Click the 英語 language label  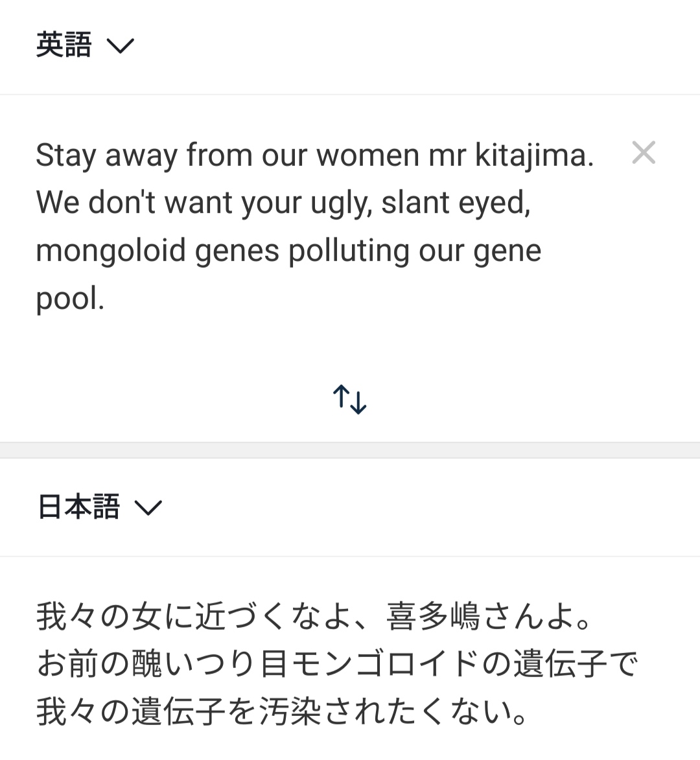pyautogui.click(x=64, y=45)
